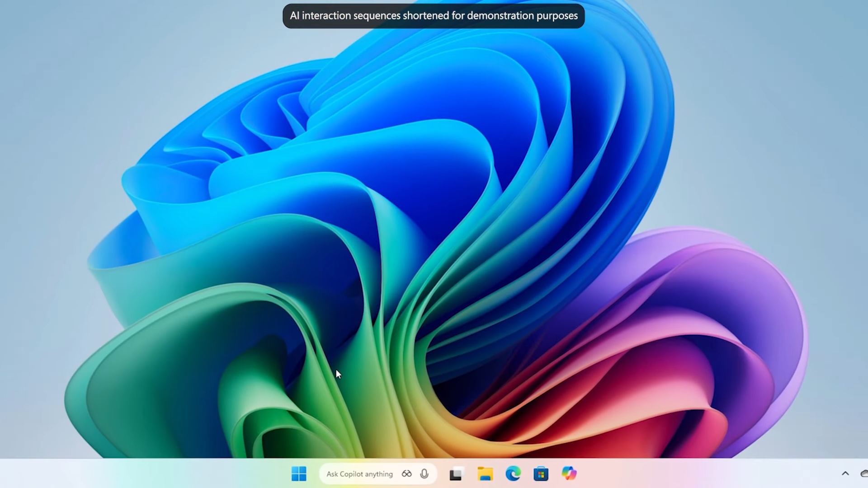Screen dimensions: 868x488
Task: Show overflow tray icons with the chevron
Action: click(846, 474)
